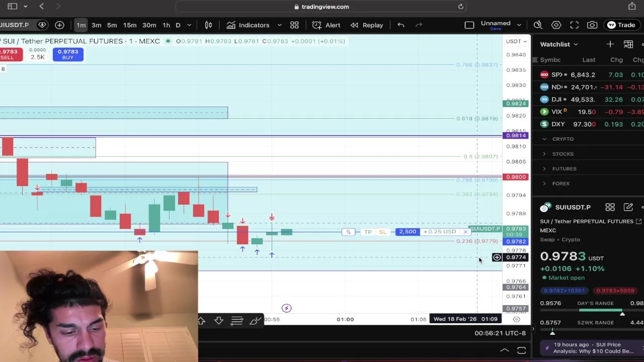This screenshot has height=362, width=644.
Task: Open SUIUSDT.P details grid icon
Action: pyautogui.click(x=610, y=207)
